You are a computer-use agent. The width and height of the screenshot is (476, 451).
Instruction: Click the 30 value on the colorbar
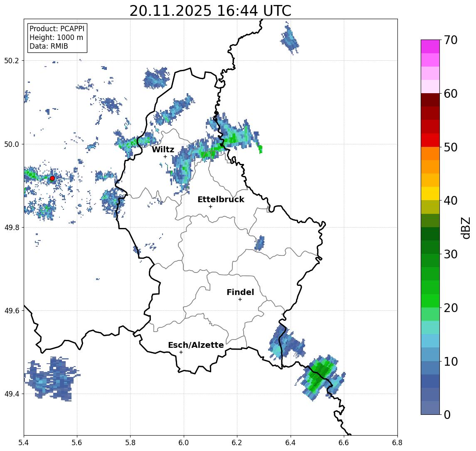pyautogui.click(x=450, y=254)
